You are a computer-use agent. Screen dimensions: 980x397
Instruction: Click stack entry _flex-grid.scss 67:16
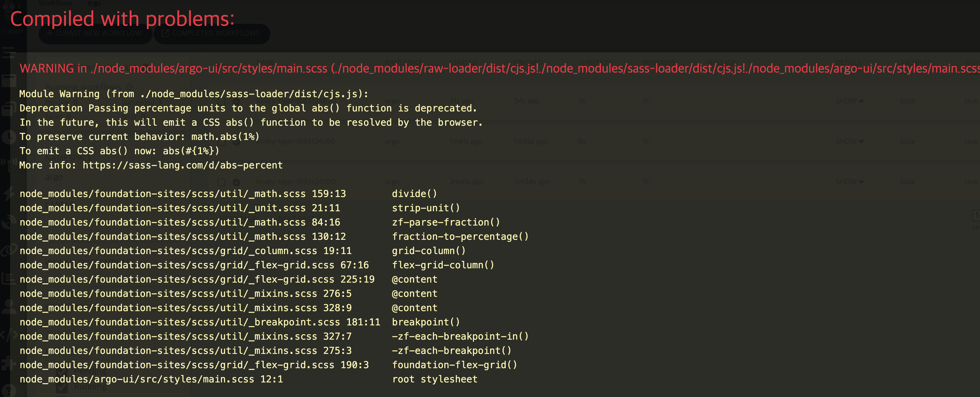[194, 265]
